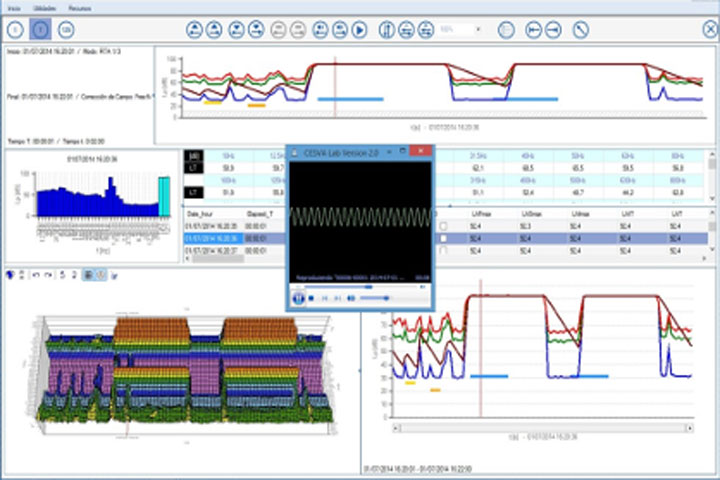Click the Date_hour column header
Viewport: 720px width, 480px height.
[204, 214]
